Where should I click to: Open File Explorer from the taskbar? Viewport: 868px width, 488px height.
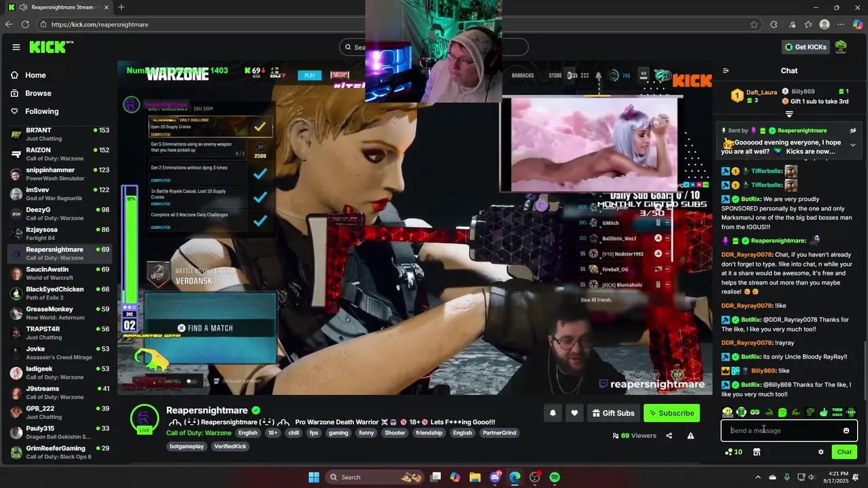[x=475, y=477]
